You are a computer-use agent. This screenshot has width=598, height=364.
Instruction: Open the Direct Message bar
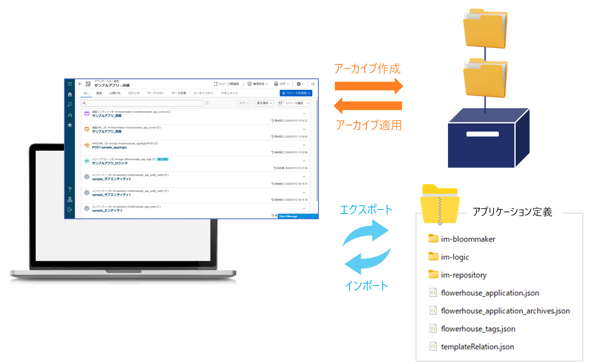pos(298,216)
